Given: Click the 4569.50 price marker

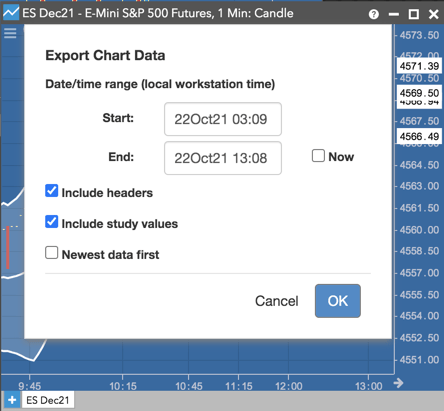Looking at the screenshot, I should tap(419, 93).
